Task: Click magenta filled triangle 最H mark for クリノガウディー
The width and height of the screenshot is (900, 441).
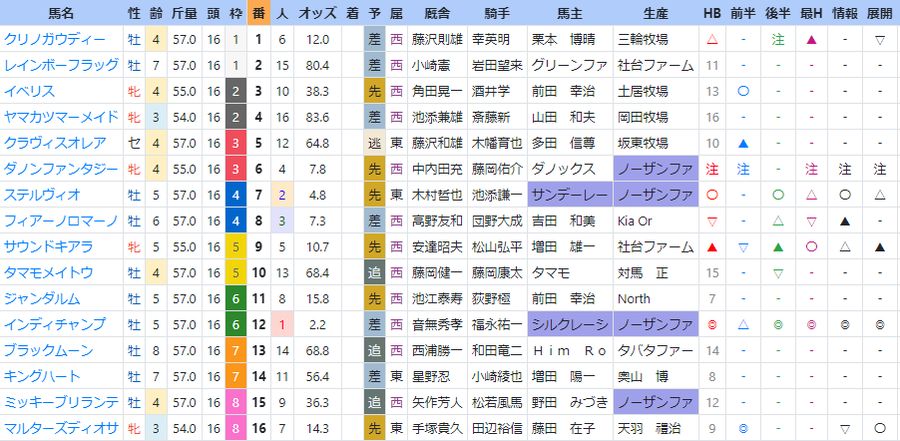Action: [811, 40]
